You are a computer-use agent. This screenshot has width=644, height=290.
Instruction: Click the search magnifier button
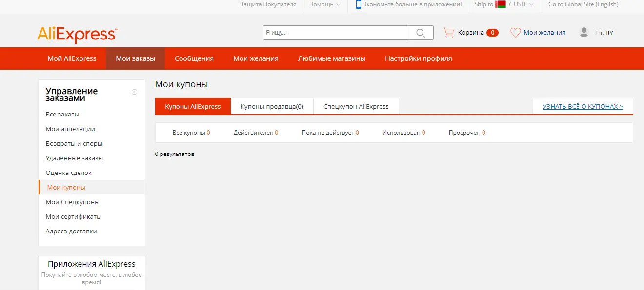[x=421, y=33]
